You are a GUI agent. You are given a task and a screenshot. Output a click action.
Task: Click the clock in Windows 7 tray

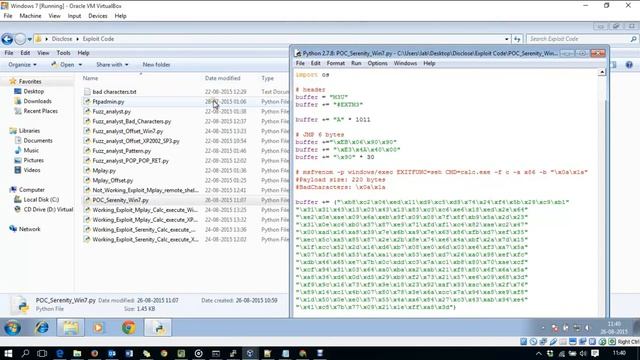click(614, 328)
